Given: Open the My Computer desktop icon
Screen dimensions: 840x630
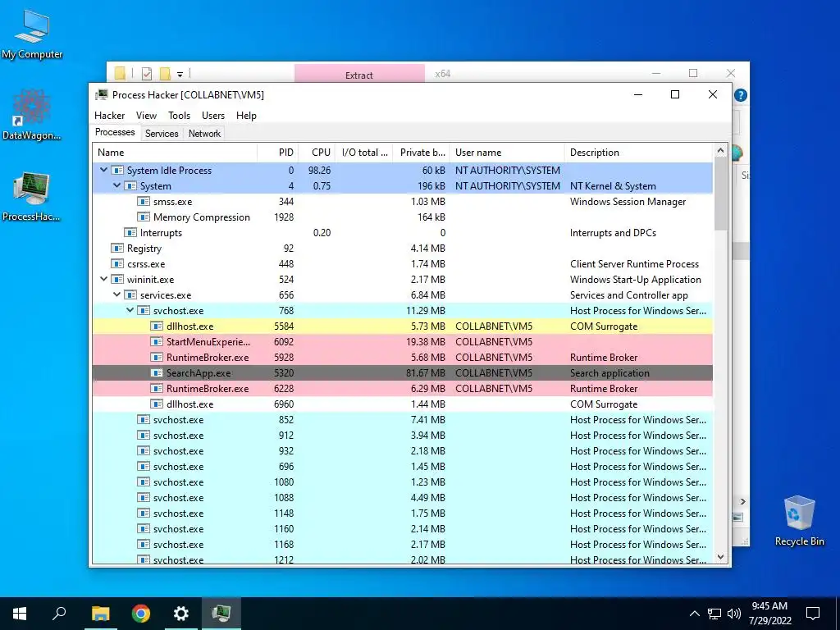Looking at the screenshot, I should coord(32,34).
